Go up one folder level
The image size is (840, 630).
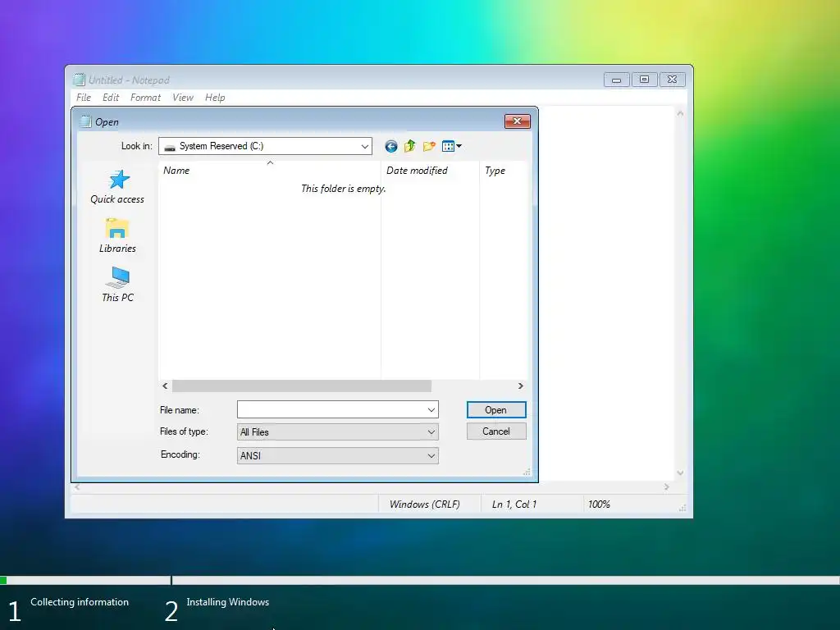click(x=410, y=146)
